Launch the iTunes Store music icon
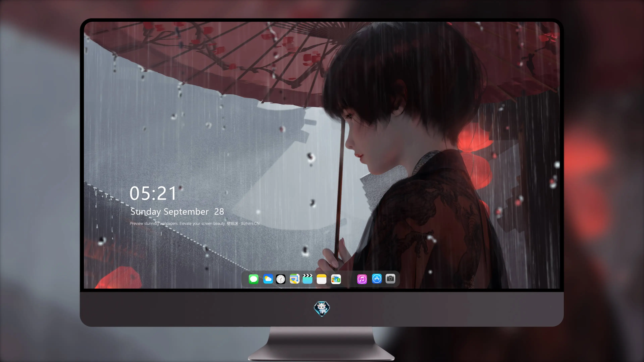The width and height of the screenshot is (644, 362). [362, 279]
